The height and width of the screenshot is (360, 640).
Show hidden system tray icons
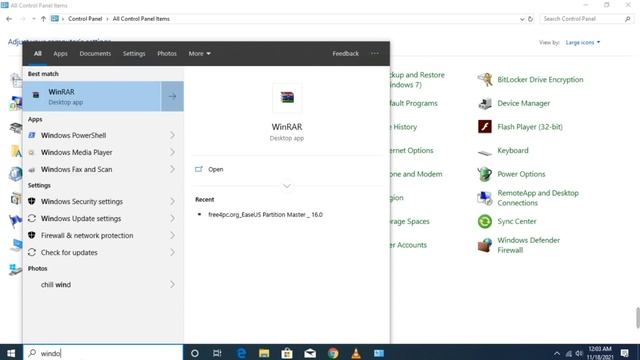[557, 353]
